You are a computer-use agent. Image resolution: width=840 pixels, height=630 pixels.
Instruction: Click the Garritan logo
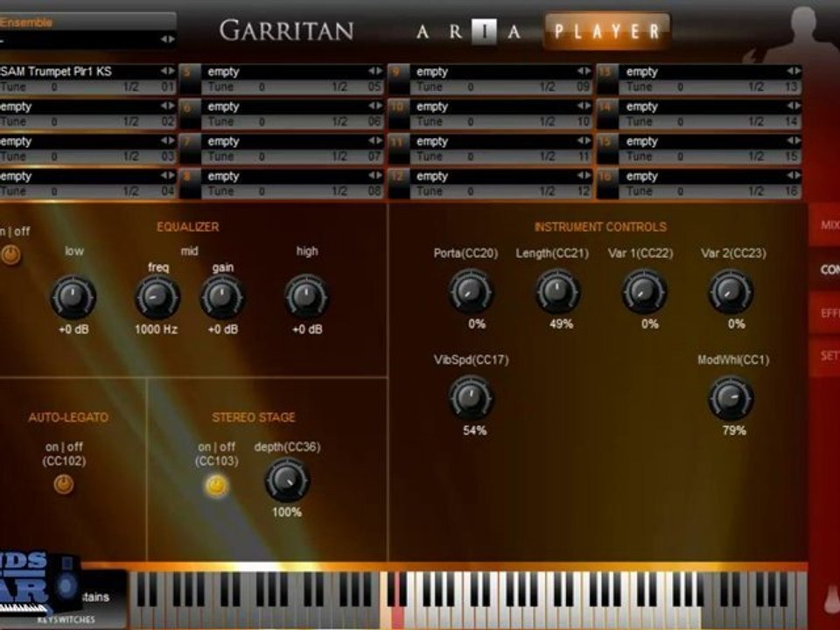[287, 31]
